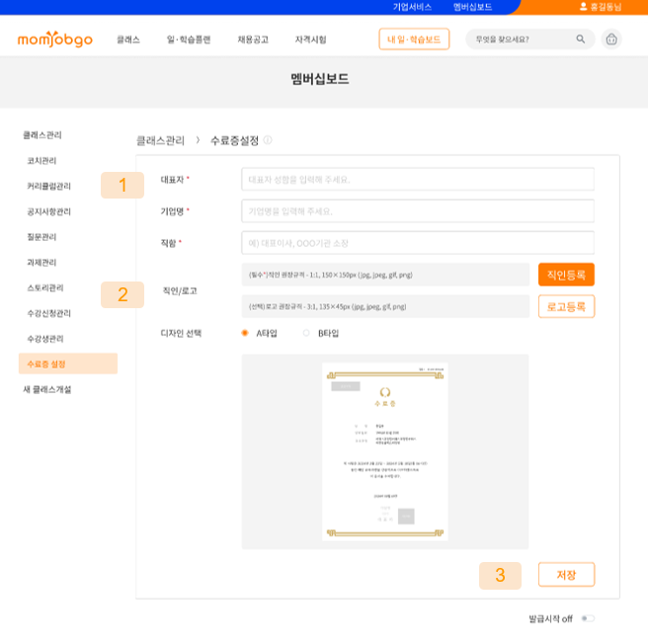Click the info icon beside 수료증설정
Screen dimensions: 648x644
pos(268,140)
